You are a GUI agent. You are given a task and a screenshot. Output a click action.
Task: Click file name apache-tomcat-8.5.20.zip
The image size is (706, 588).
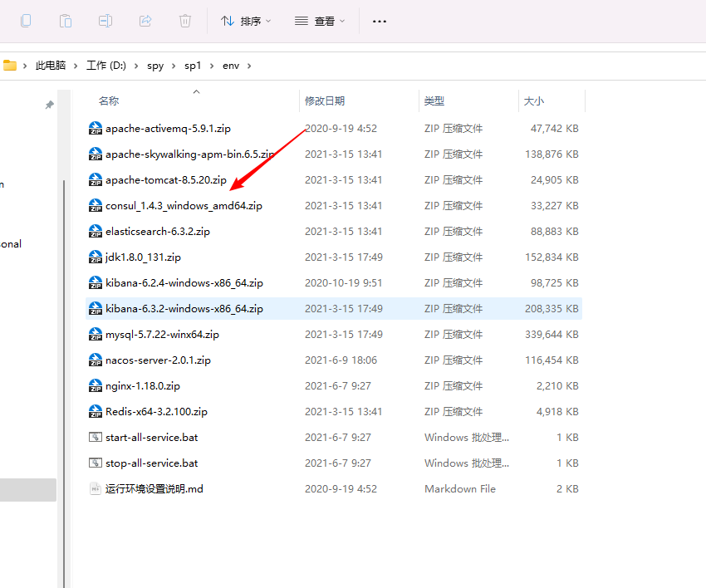coord(166,180)
